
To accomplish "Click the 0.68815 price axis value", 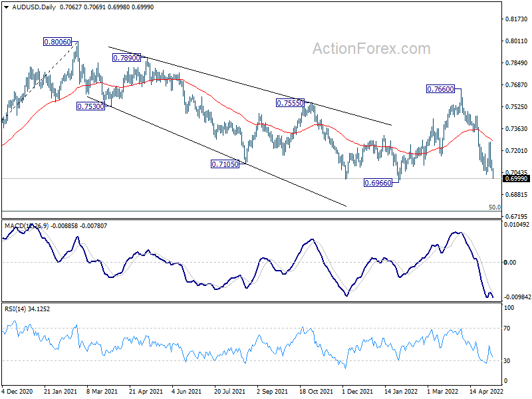I will (x=517, y=195).
